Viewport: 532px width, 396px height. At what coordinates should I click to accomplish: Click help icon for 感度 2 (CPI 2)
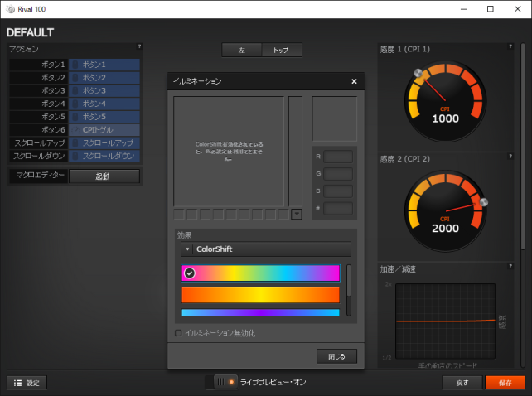point(510,156)
